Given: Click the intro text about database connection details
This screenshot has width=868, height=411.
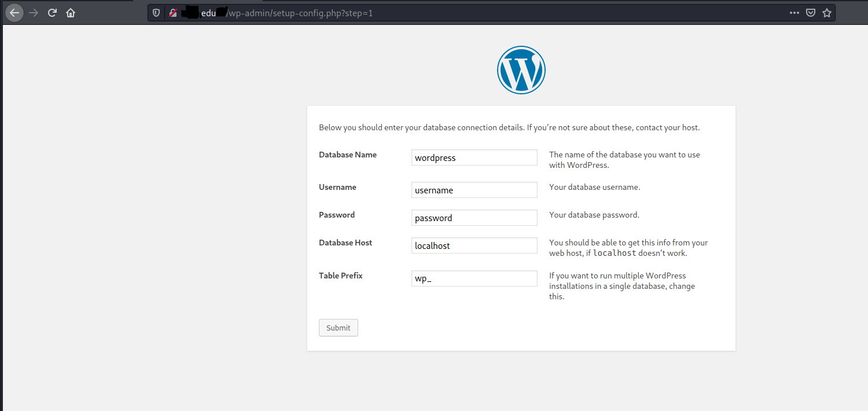Looking at the screenshot, I should [509, 127].
